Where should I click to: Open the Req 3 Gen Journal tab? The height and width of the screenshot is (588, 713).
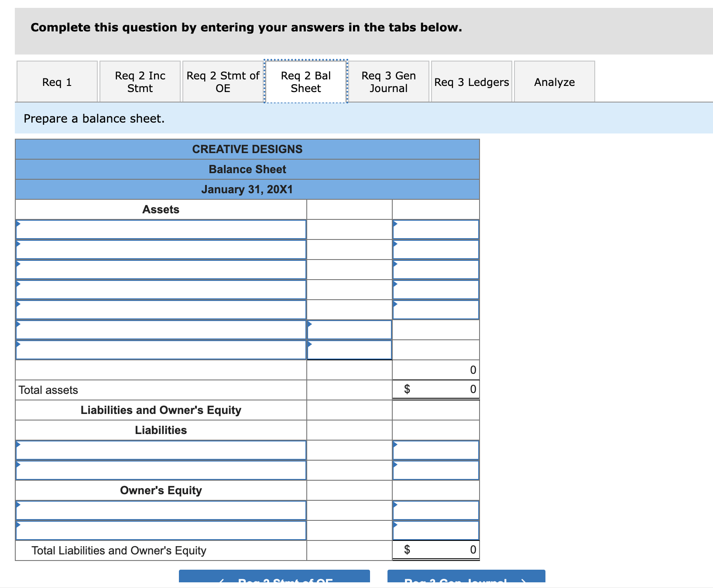pos(388,81)
